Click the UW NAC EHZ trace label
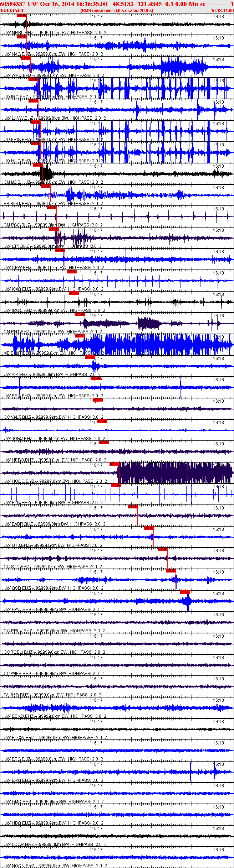 coord(54,54)
